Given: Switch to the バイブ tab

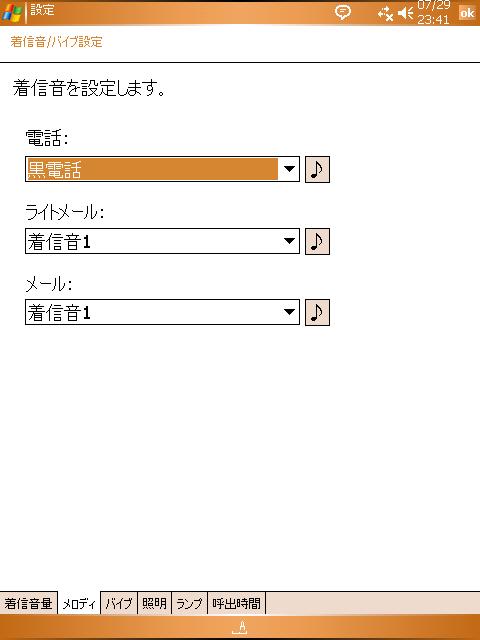Looking at the screenshot, I should tap(119, 603).
